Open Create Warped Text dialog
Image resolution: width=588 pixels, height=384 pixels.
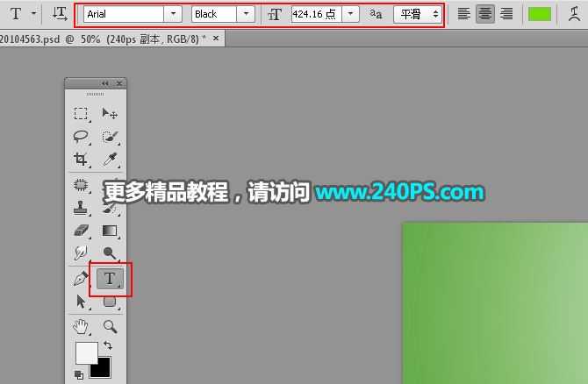click(x=574, y=14)
